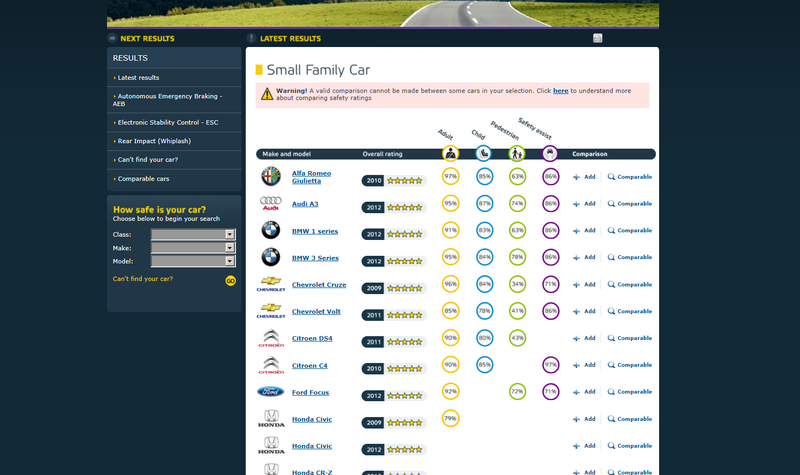This screenshot has height=475, width=800.
Task: Open the Make dropdown
Action: (x=193, y=247)
